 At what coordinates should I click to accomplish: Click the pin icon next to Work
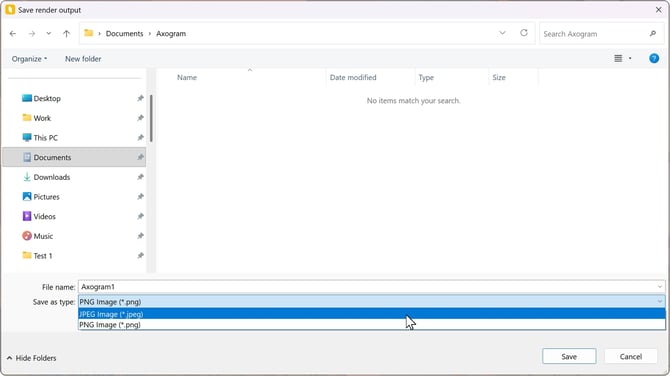pyautogui.click(x=140, y=118)
